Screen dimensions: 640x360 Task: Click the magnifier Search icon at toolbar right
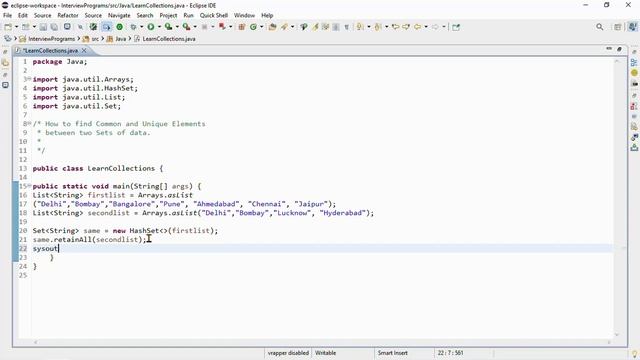tap(600, 27)
